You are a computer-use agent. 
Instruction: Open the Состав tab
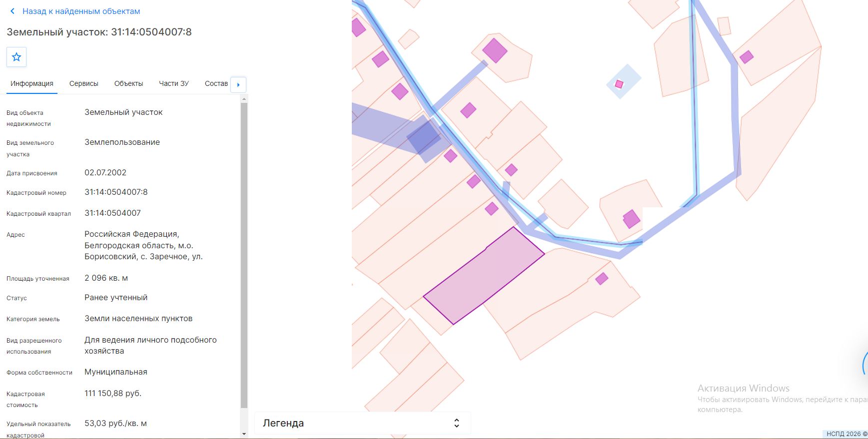216,83
